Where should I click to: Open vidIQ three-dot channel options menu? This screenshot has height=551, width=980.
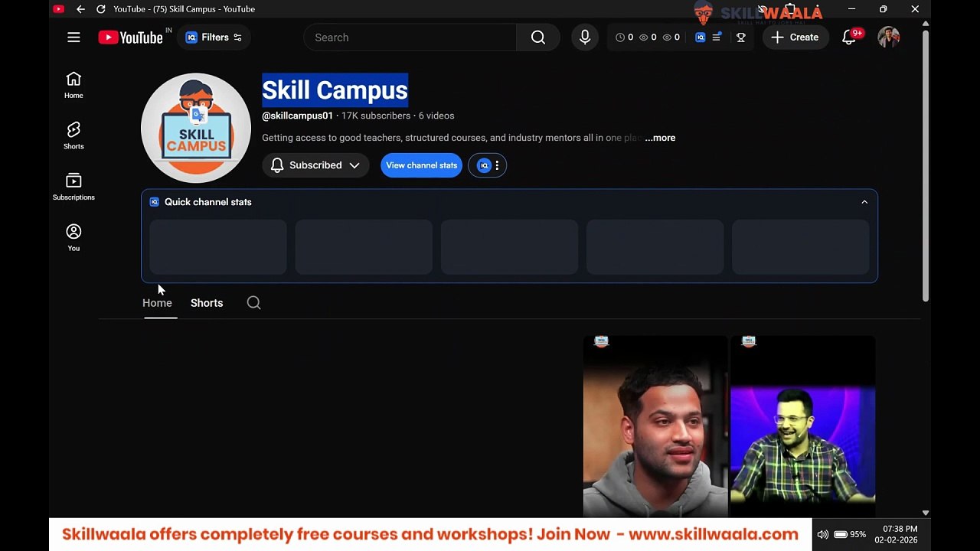point(497,165)
